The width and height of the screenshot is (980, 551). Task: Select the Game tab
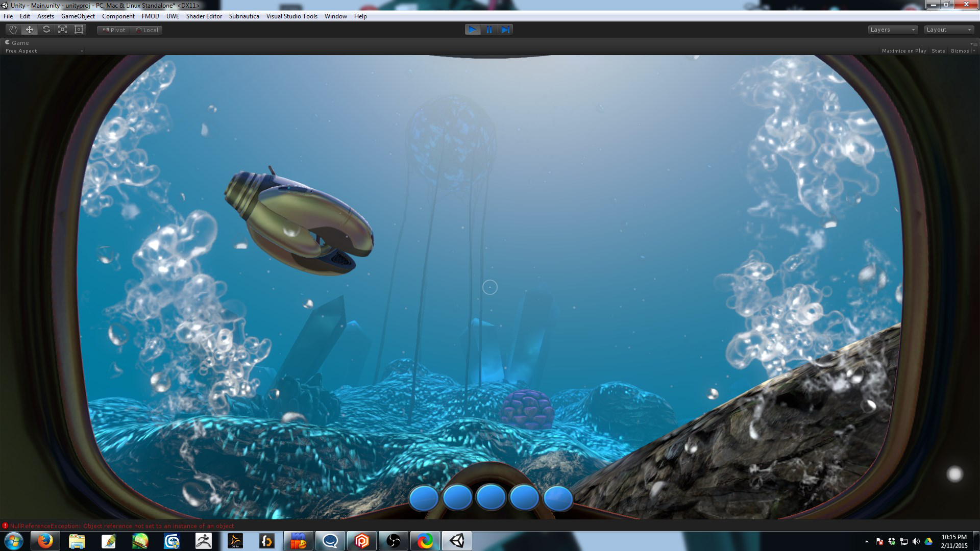(x=17, y=43)
